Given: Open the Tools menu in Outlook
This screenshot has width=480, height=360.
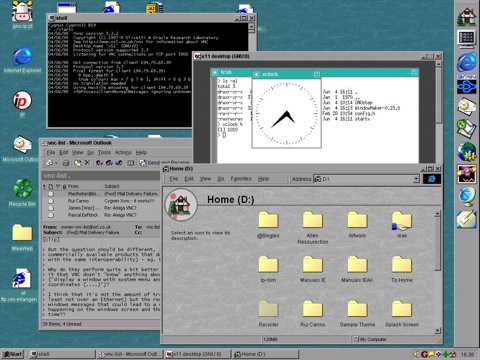Looking at the screenshot, I should pyautogui.click(x=104, y=152).
